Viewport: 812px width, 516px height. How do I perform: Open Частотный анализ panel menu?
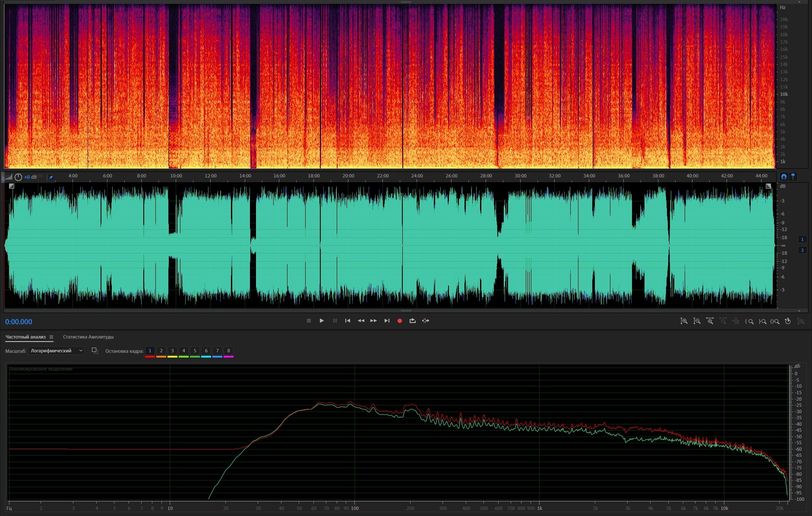tap(51, 337)
